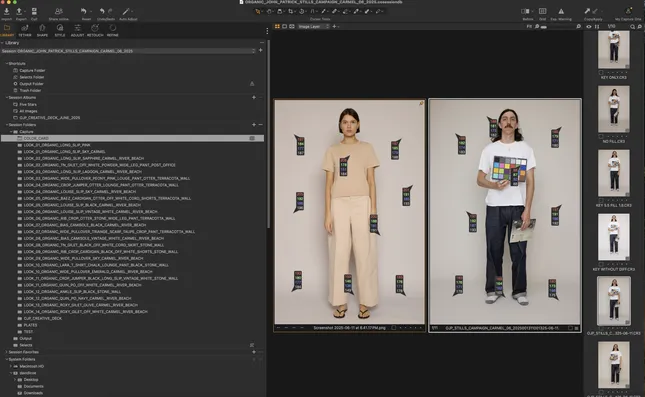Collapse the Capture folder tree

(x=11, y=132)
